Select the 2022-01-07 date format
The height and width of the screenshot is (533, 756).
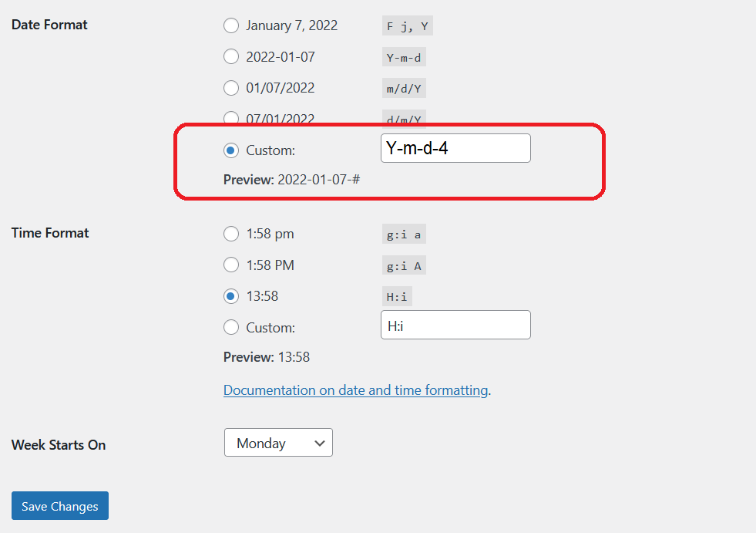231,56
